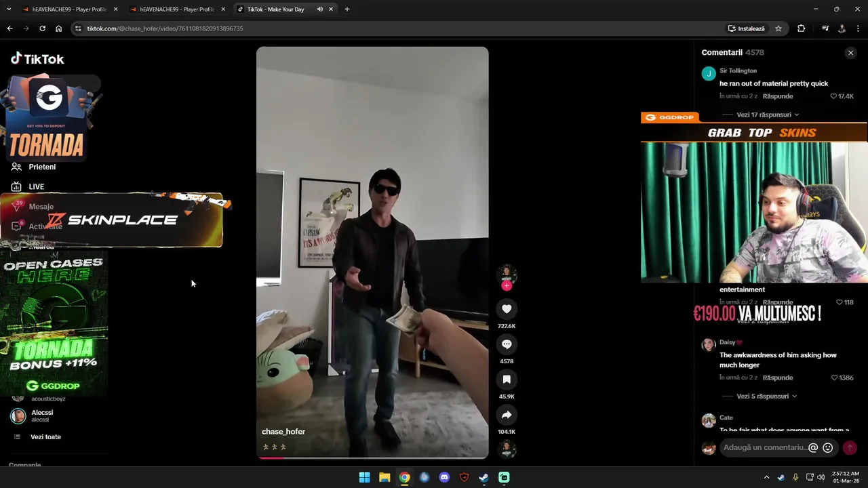868x488 pixels.
Task: Open volume control in system tray
Action: (821, 477)
